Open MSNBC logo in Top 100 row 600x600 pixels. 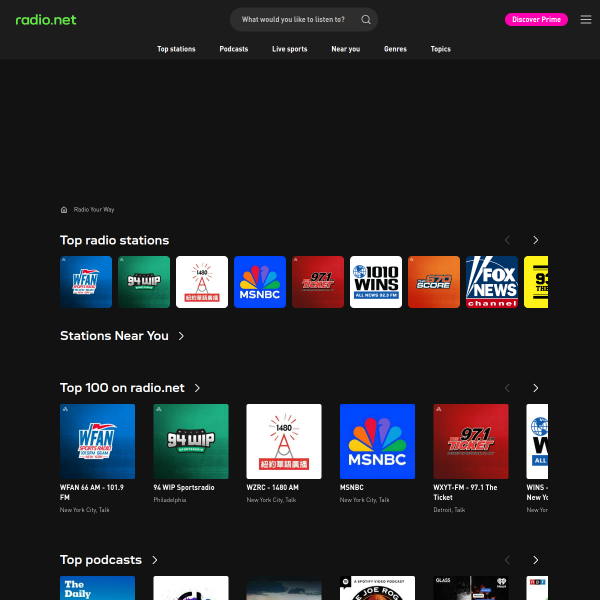(377, 441)
